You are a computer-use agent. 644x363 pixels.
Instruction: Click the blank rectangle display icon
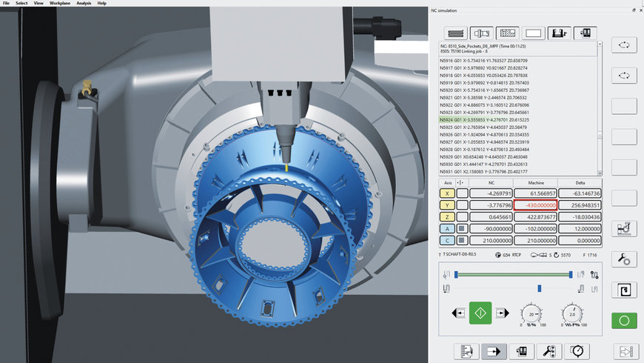point(533,33)
